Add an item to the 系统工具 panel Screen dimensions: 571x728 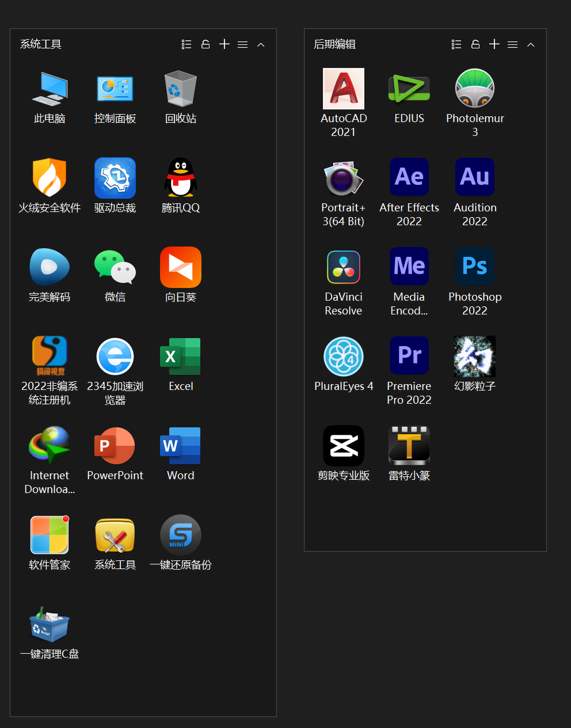click(x=224, y=44)
